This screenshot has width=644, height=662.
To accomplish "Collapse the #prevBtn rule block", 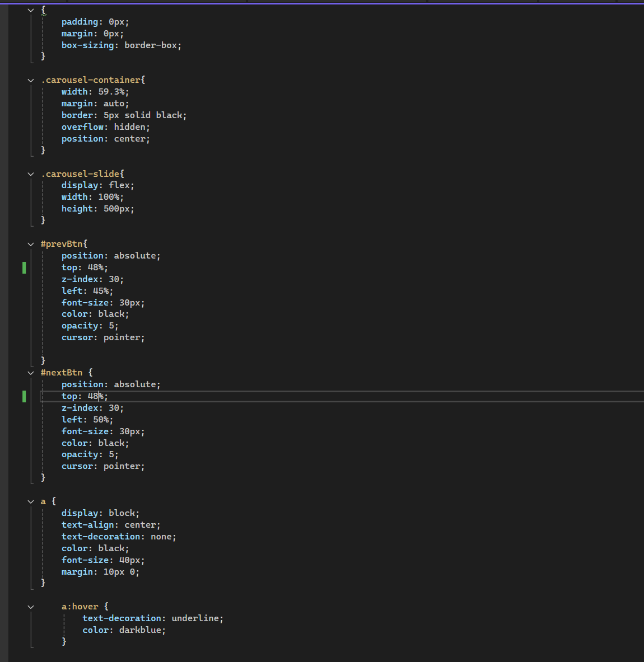I will point(31,244).
